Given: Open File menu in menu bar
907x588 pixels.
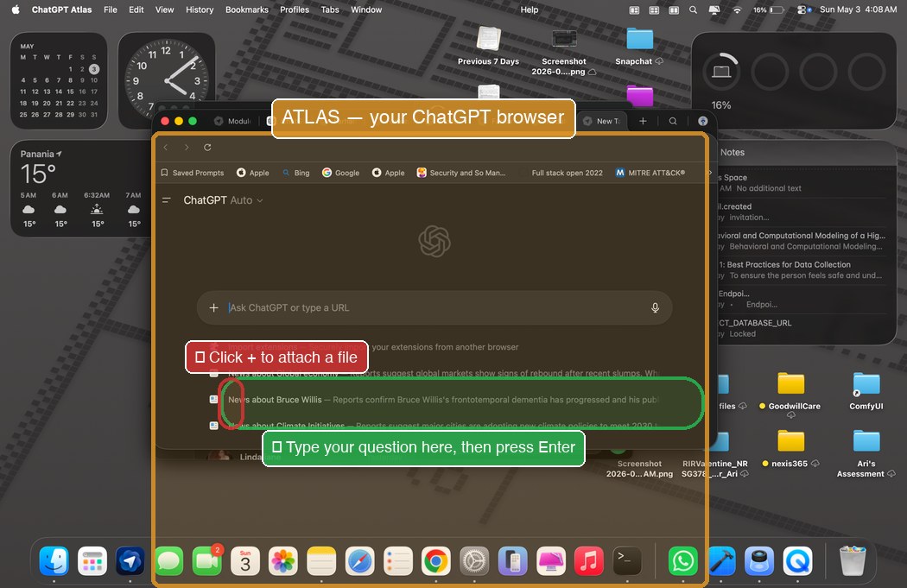Looking at the screenshot, I should [x=110, y=9].
